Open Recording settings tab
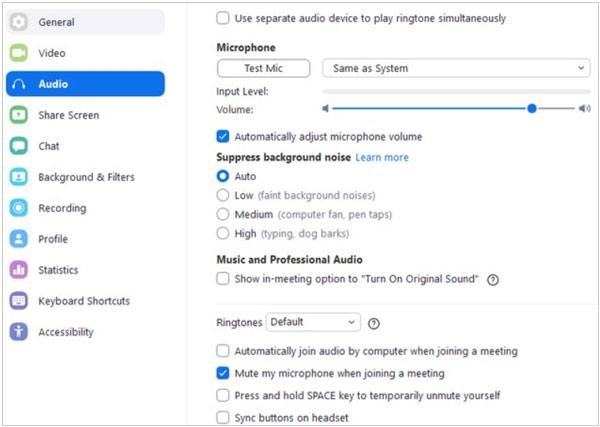This screenshot has height=427, width=600. click(x=85, y=208)
